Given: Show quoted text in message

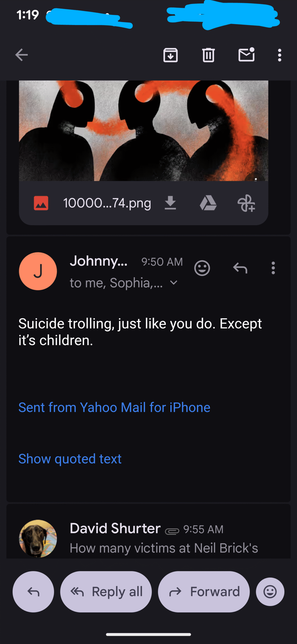Looking at the screenshot, I should click(70, 459).
